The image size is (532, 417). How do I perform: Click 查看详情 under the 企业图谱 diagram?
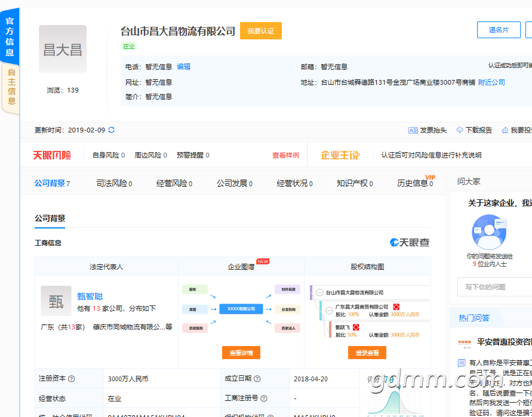(x=241, y=353)
